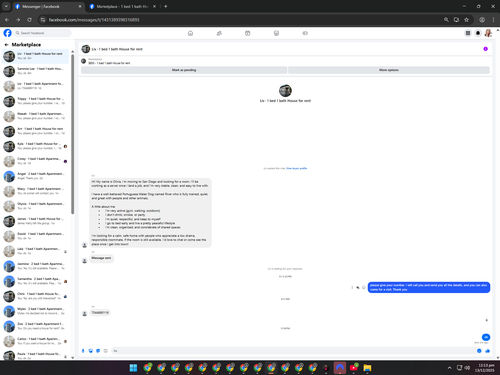Open Sammie Lee conversation in chat list
500x375 pixels.
(36, 71)
